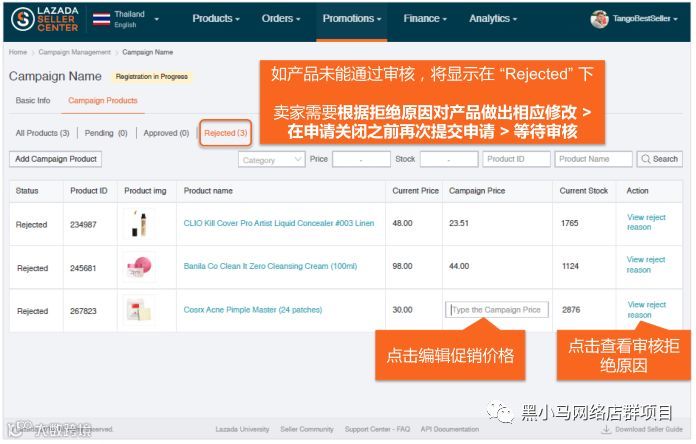696x444 pixels.
Task: Click the Campaign Price column header
Action: pos(477,190)
